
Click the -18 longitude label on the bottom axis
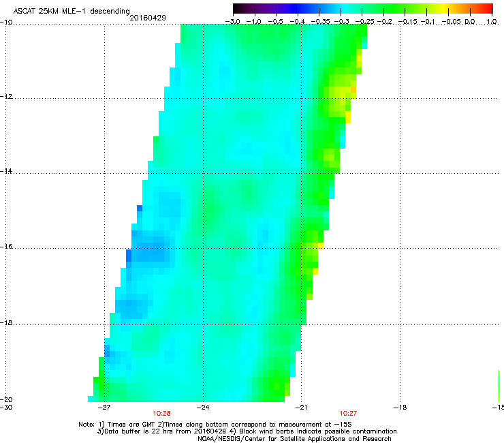(400, 408)
